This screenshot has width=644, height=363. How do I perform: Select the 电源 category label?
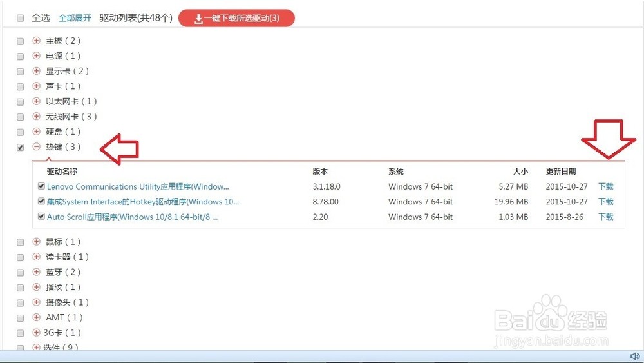pyautogui.click(x=62, y=56)
